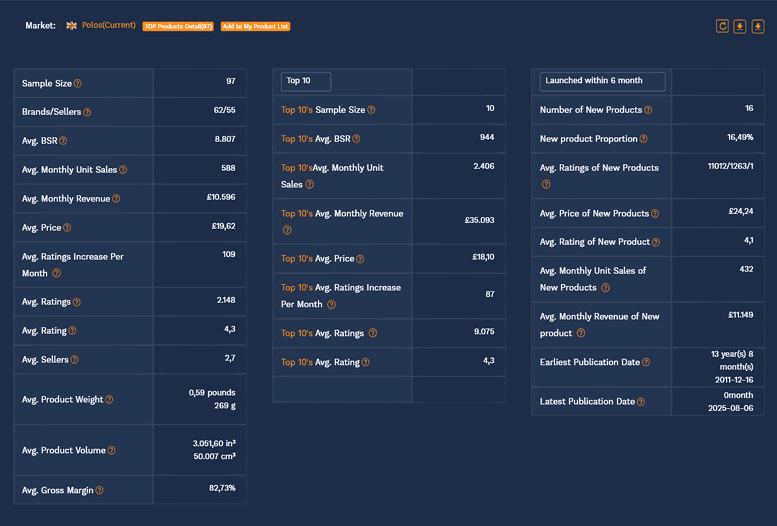Viewport: 777px width, 526px height.
Task: Click Avg. Price value £19,62
Action: click(223, 226)
